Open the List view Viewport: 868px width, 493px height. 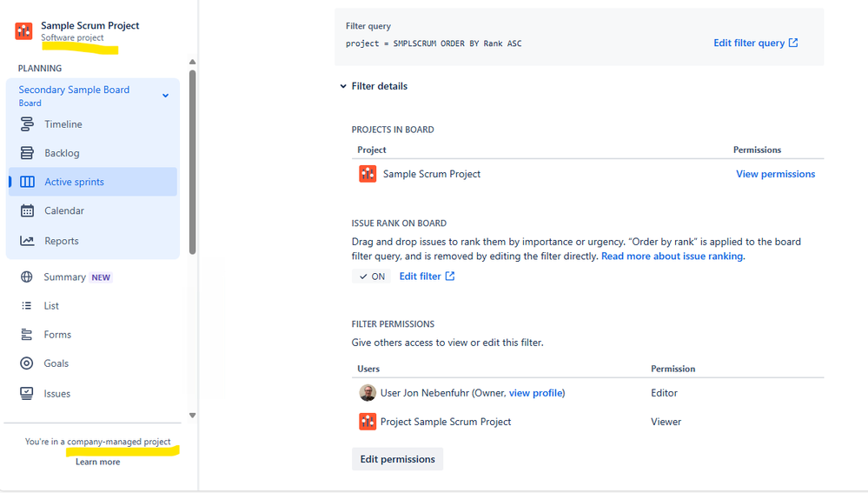click(51, 306)
